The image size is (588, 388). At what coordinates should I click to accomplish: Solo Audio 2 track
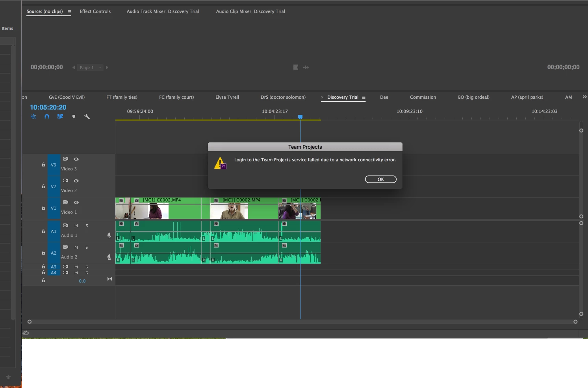(87, 248)
